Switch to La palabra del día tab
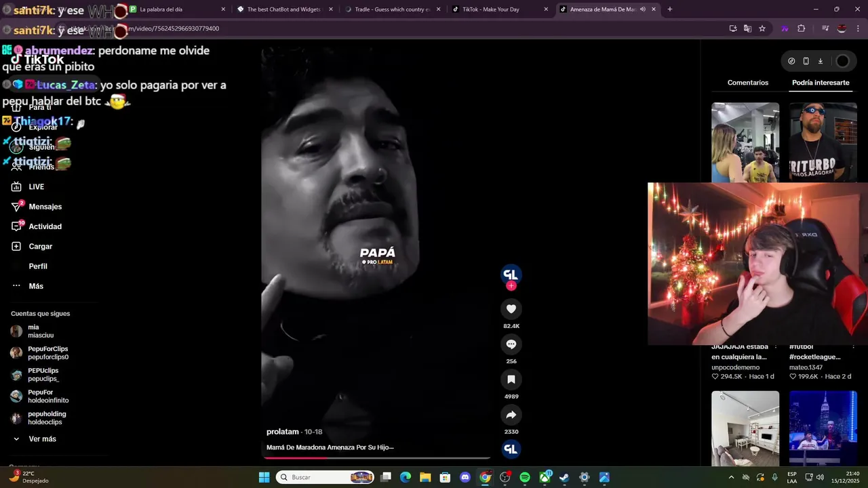 pos(176,9)
